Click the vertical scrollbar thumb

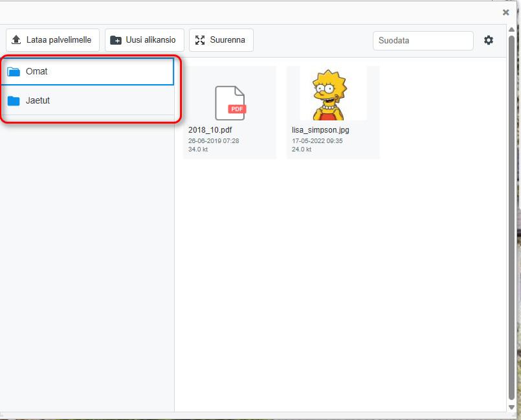click(512, 217)
